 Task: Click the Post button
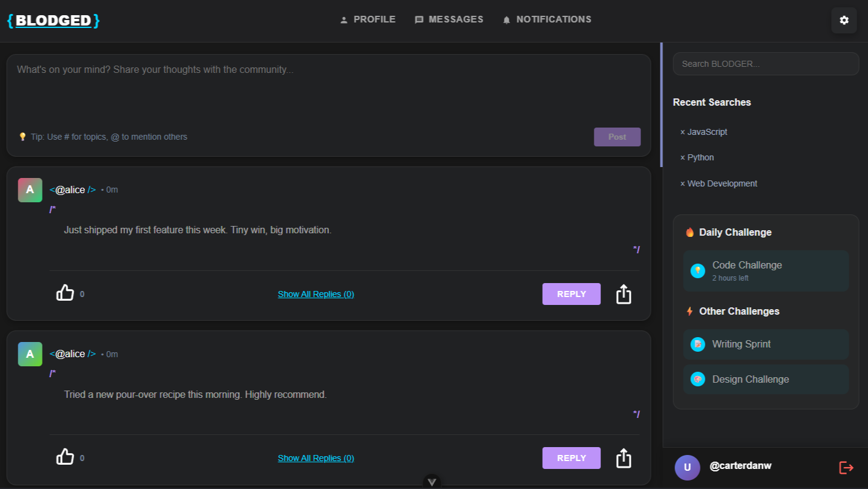click(617, 137)
